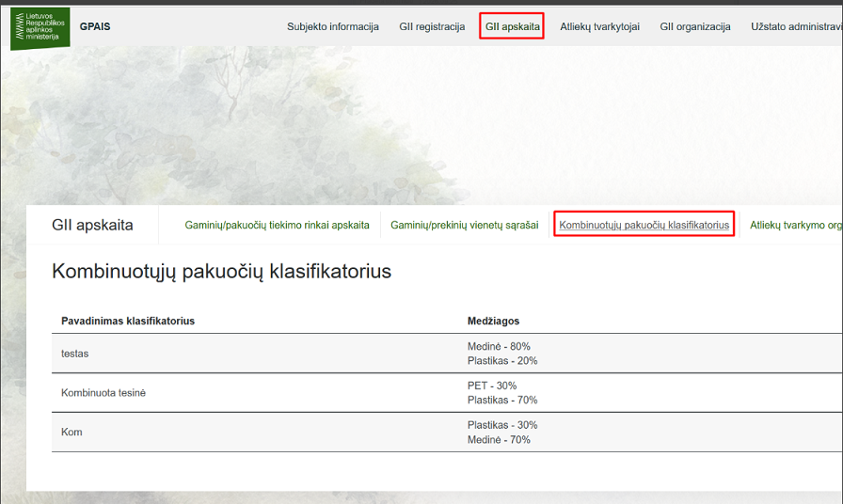This screenshot has width=843, height=504.
Task: Open Kombinuotųjų pakuočių klasifikatorius tab
Action: [x=644, y=225]
